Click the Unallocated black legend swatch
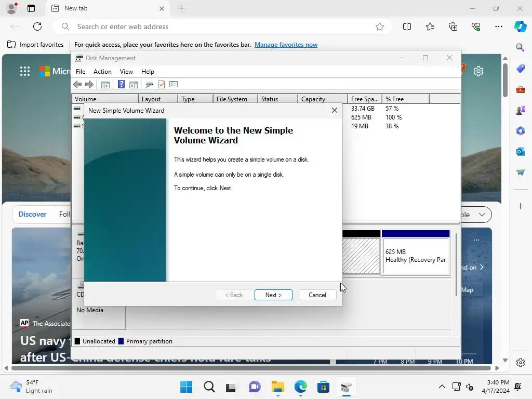532x399 pixels. (77, 341)
